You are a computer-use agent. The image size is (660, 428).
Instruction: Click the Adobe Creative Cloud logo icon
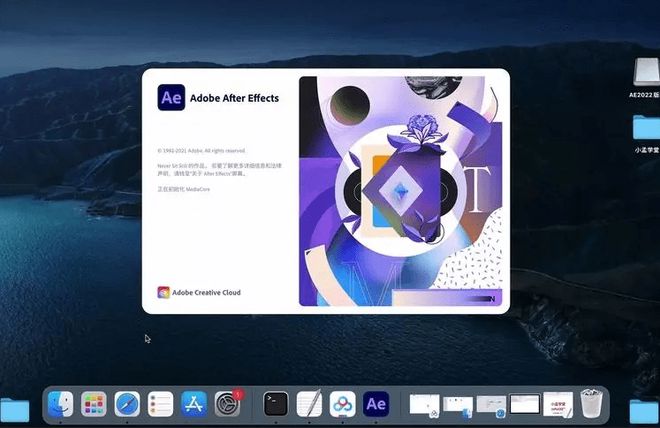(163, 292)
